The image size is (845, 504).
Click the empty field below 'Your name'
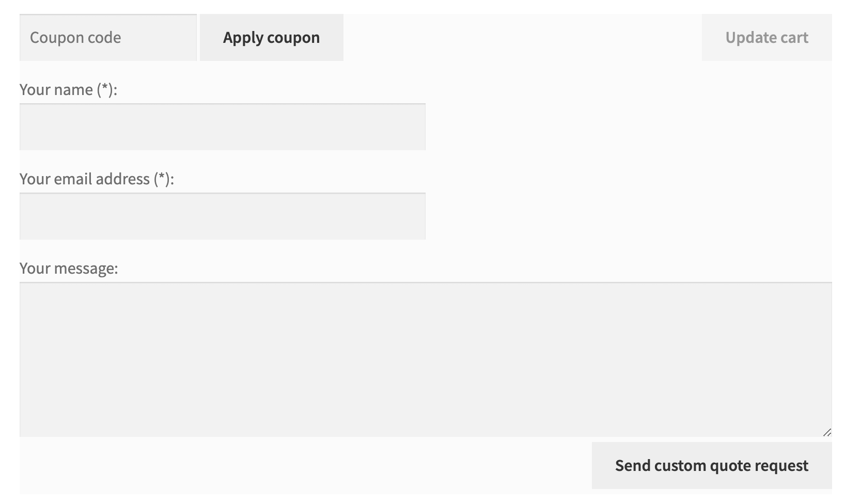click(x=223, y=127)
